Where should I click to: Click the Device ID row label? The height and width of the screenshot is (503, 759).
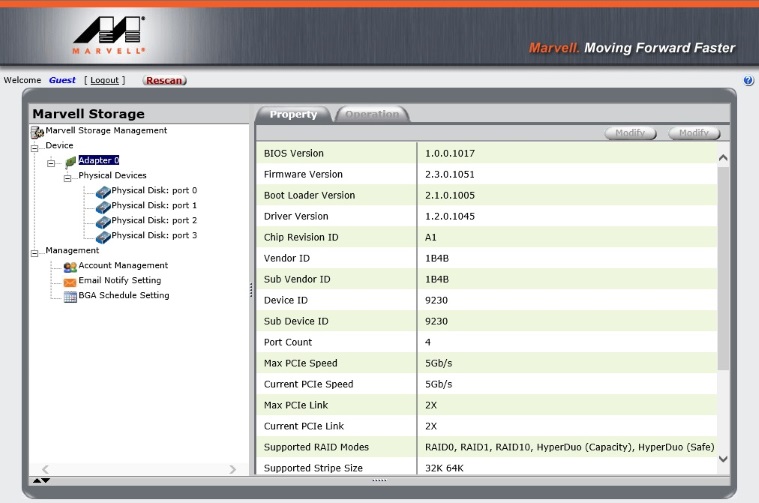286,300
